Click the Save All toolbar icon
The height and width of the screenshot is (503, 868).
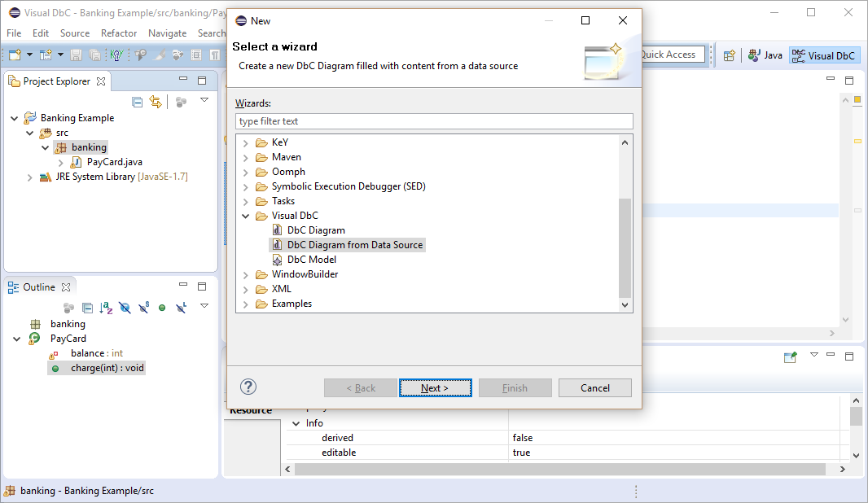94,55
